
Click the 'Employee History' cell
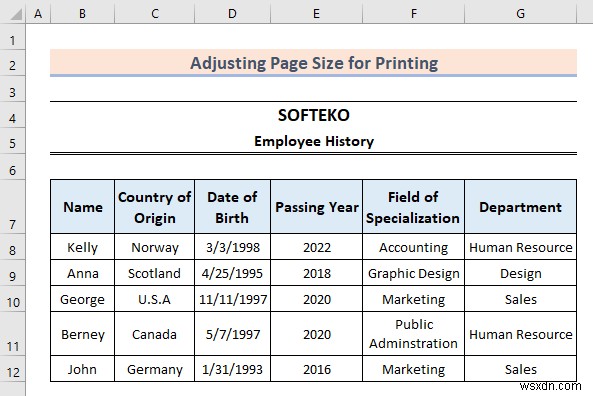coord(314,141)
